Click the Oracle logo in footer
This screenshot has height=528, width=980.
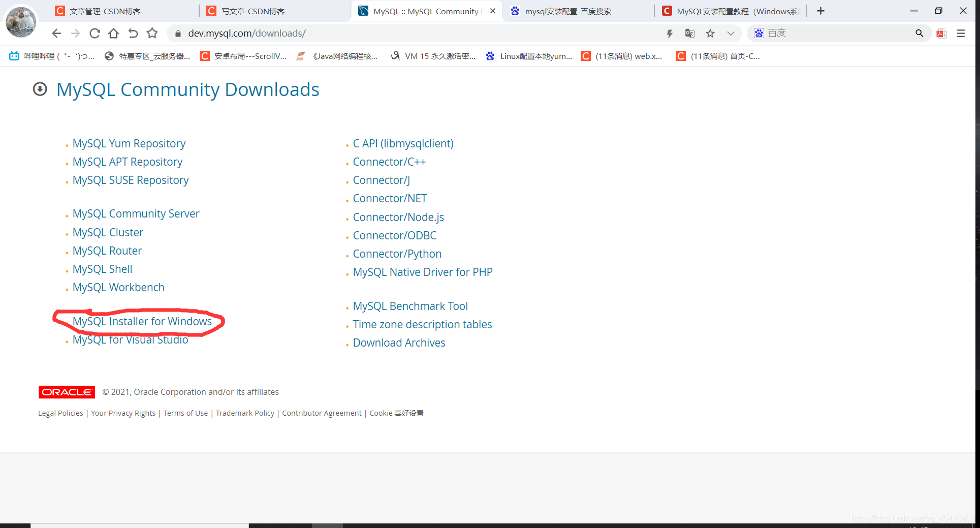tap(67, 392)
